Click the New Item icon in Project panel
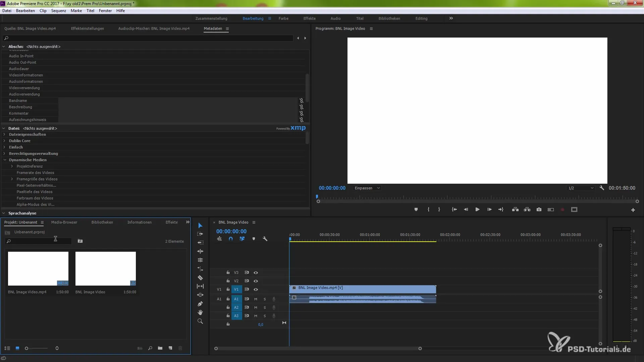 [x=170, y=348]
